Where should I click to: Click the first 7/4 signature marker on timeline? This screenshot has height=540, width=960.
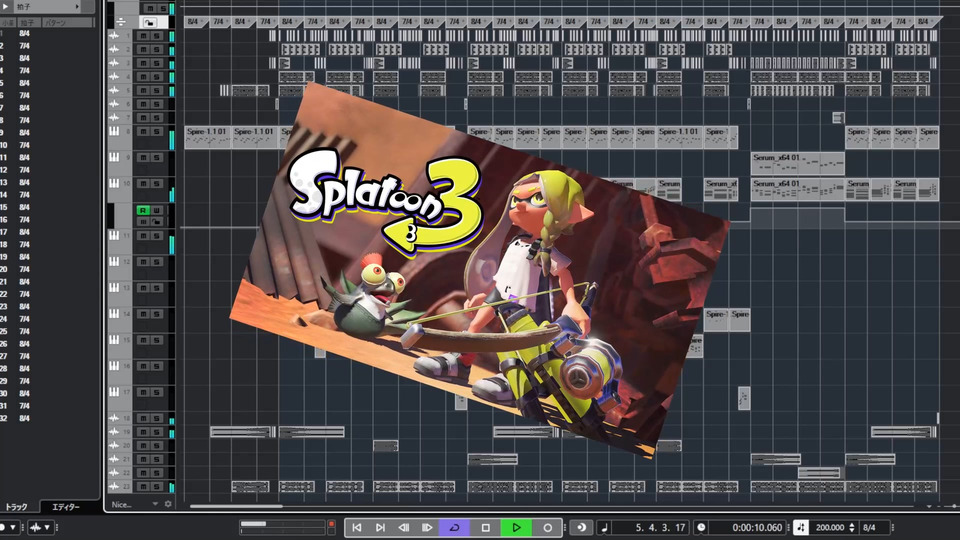point(218,21)
